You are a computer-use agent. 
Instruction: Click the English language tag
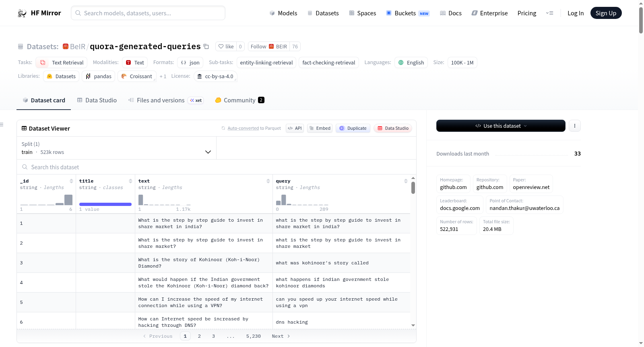411,62
